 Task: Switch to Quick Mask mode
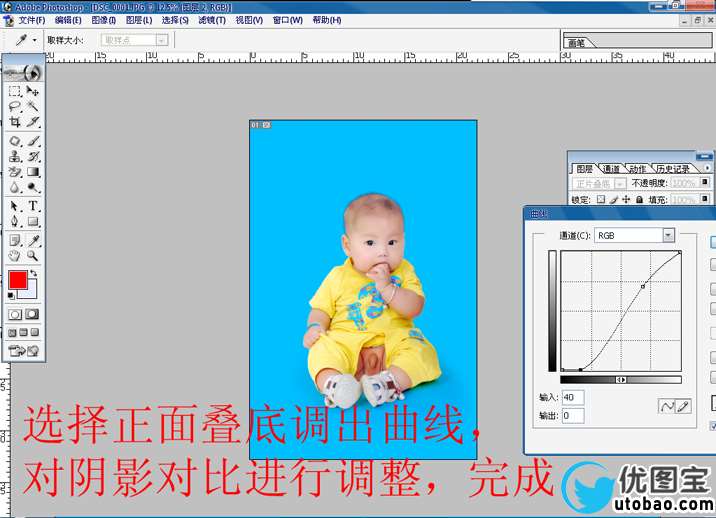coord(32,314)
